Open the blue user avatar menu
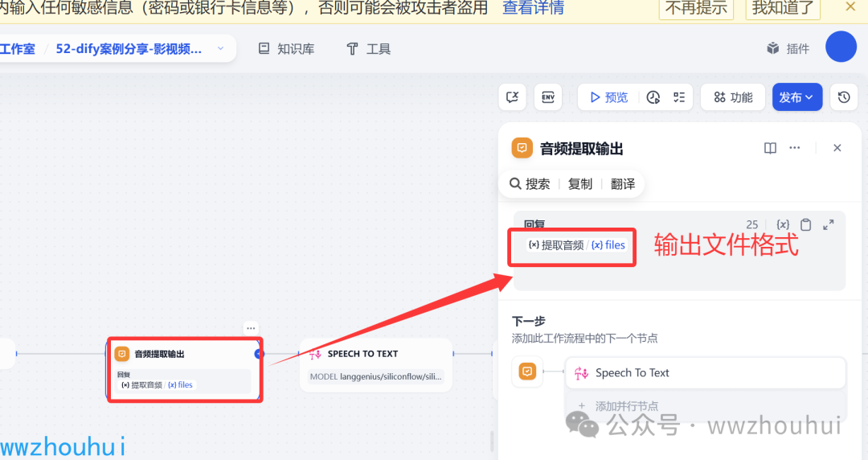Image resolution: width=868 pixels, height=460 pixels. click(x=841, y=47)
